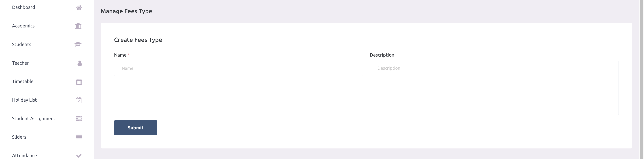Go to the Teacher section

pos(20,63)
